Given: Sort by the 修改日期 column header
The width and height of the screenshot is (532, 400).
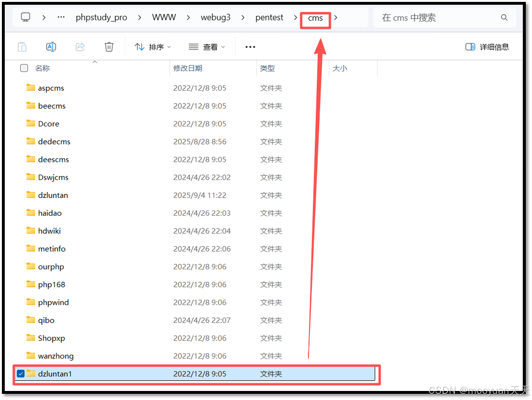Looking at the screenshot, I should coord(188,68).
